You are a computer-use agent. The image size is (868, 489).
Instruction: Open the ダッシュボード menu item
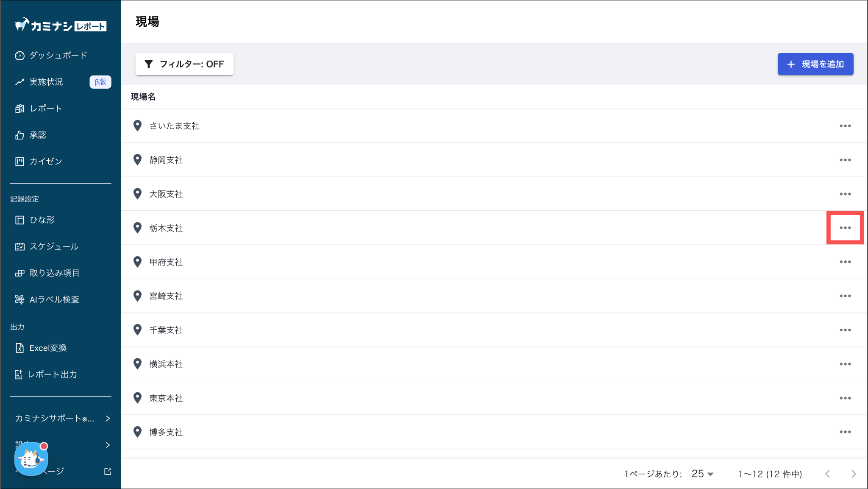58,56
